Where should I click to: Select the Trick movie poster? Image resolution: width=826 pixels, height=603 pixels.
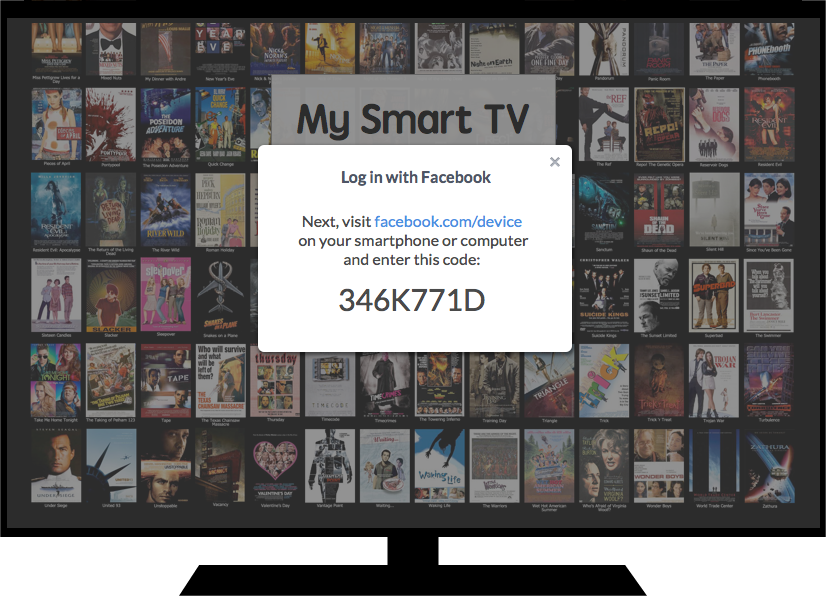tap(604, 380)
